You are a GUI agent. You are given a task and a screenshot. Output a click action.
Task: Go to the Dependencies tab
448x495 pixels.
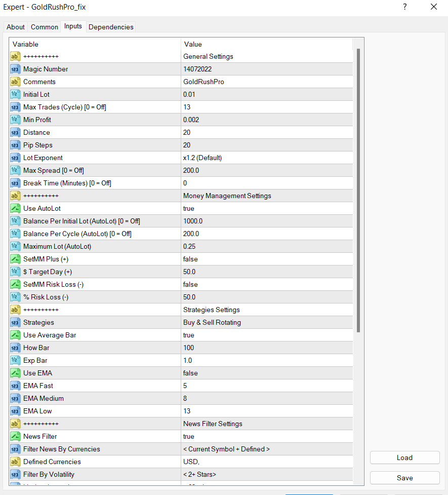click(111, 27)
